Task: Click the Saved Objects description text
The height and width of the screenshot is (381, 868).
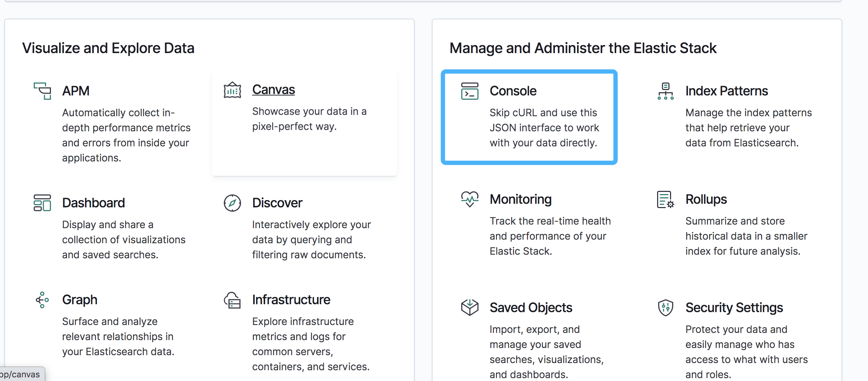Action: coord(546,352)
